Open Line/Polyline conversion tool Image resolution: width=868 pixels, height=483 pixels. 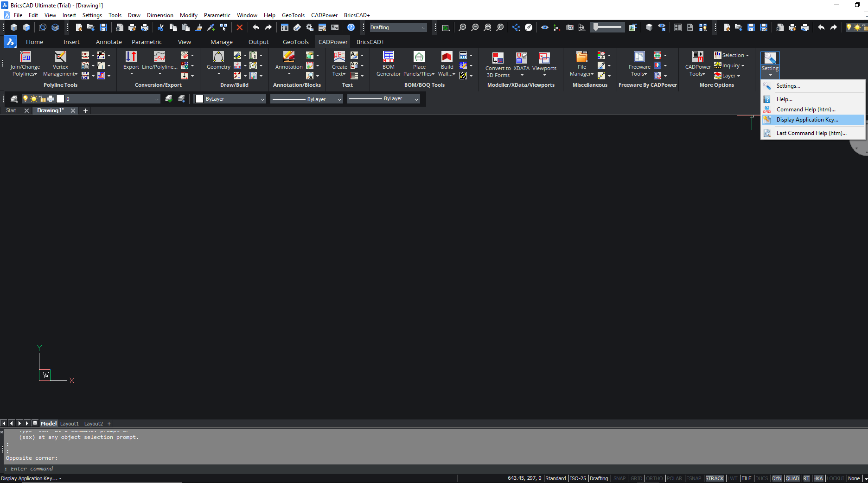[x=160, y=63]
